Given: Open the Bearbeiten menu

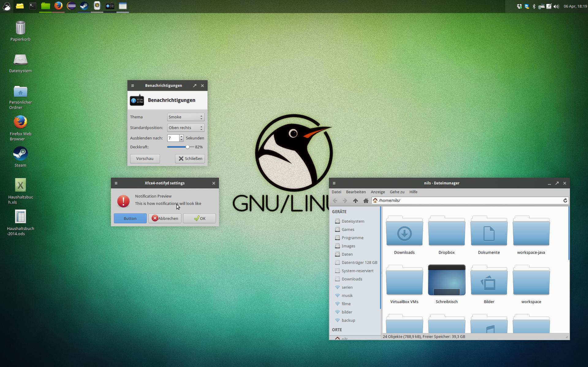Looking at the screenshot, I should tap(356, 192).
